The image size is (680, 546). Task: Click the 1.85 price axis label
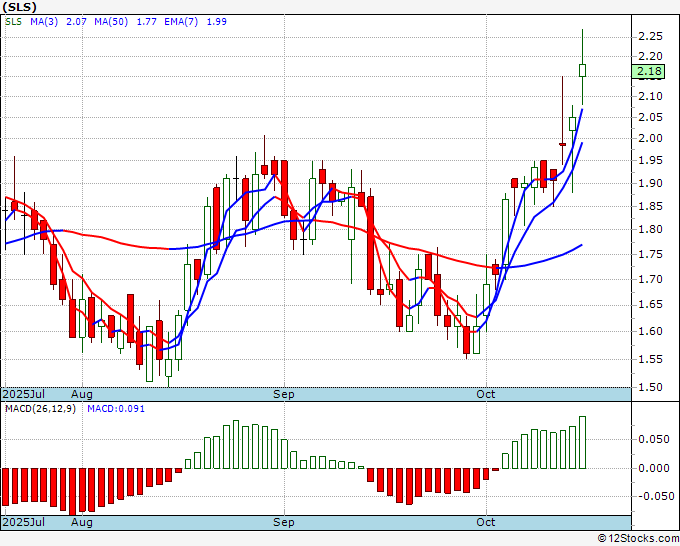[651, 206]
